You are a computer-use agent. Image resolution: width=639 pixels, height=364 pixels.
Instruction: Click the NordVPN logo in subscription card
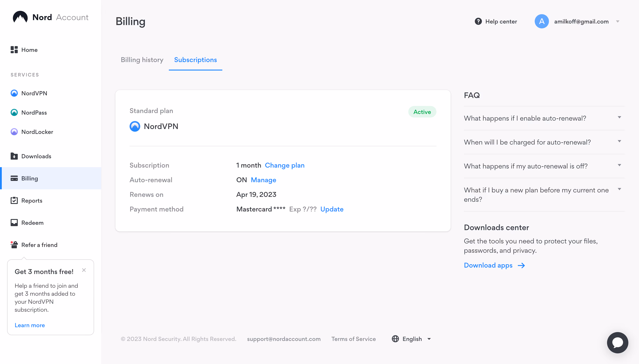point(135,127)
